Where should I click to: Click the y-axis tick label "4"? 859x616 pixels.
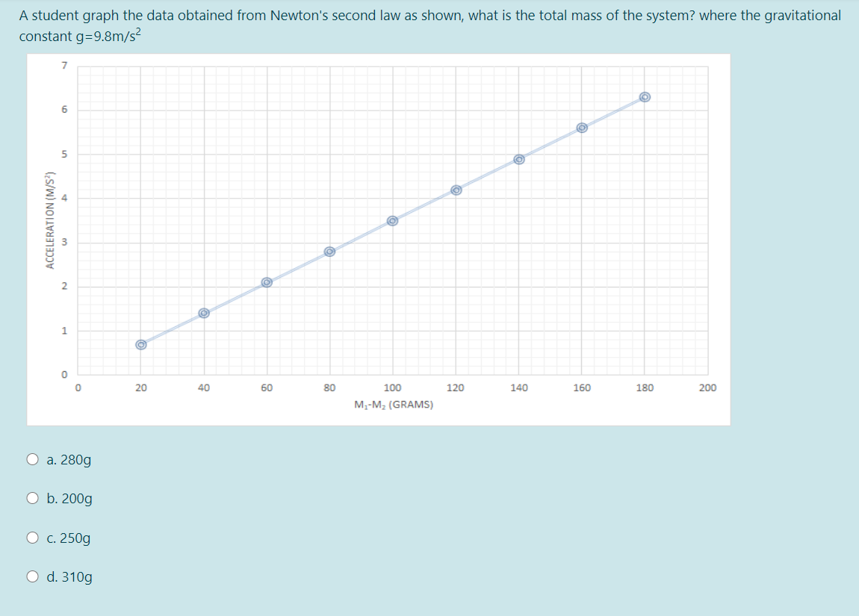[64, 198]
